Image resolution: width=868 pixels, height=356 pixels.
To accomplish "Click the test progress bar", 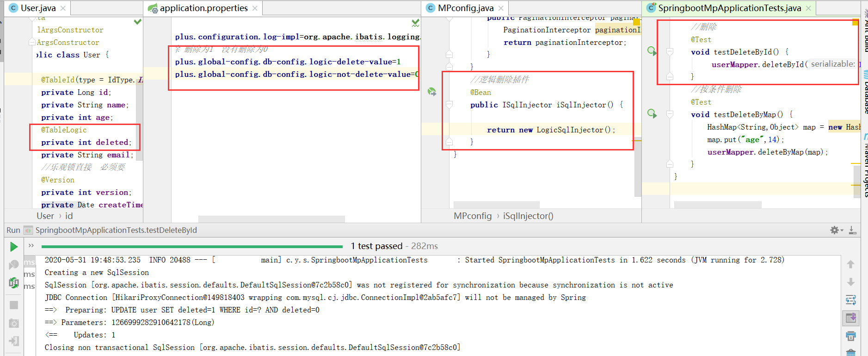I will coord(192,246).
